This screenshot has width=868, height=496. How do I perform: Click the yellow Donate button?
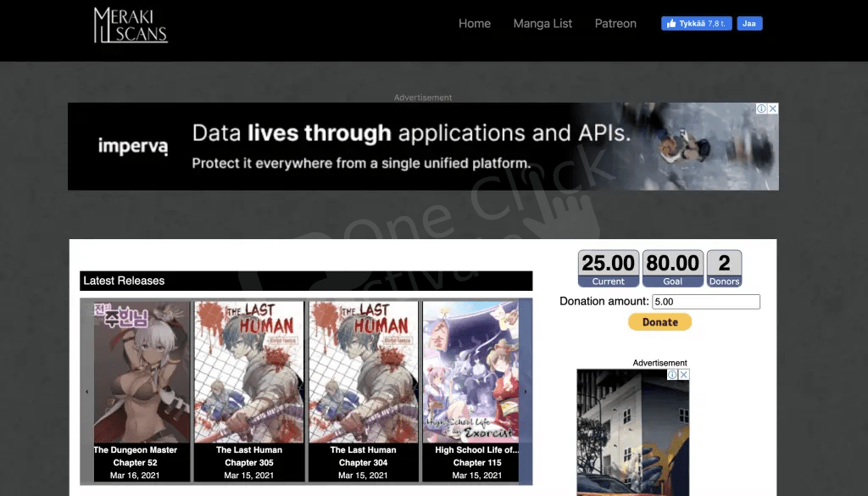pos(659,321)
